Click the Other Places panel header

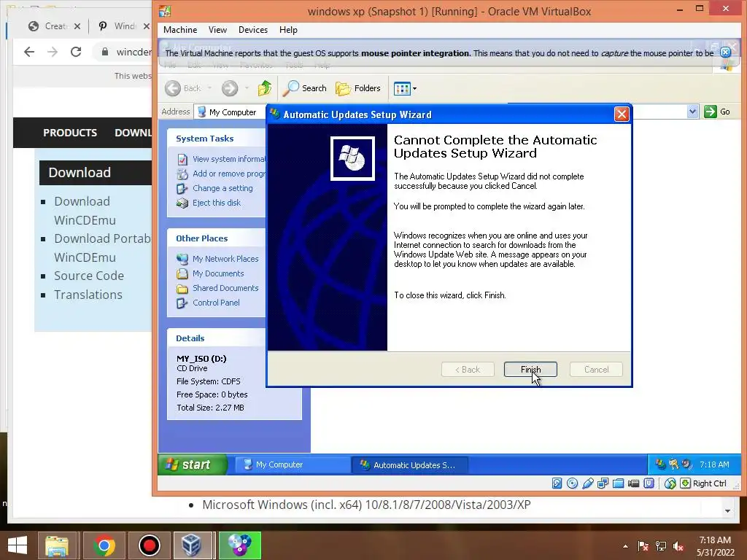click(x=217, y=238)
